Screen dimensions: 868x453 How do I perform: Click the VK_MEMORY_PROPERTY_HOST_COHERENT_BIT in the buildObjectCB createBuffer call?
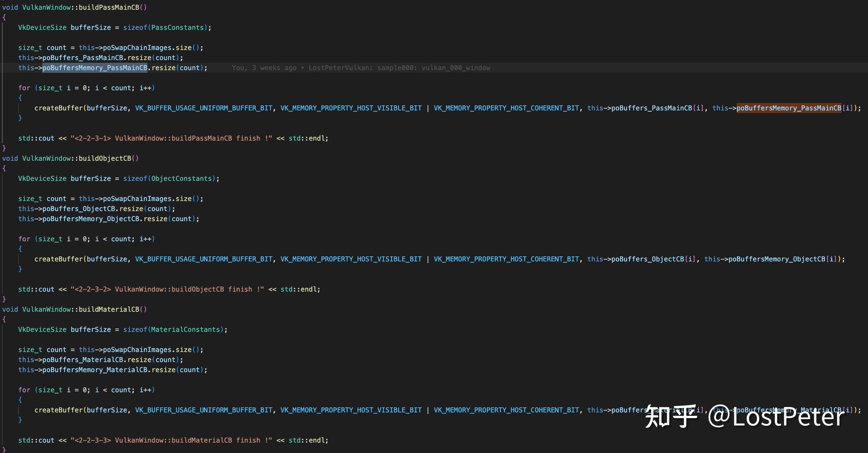(506, 259)
